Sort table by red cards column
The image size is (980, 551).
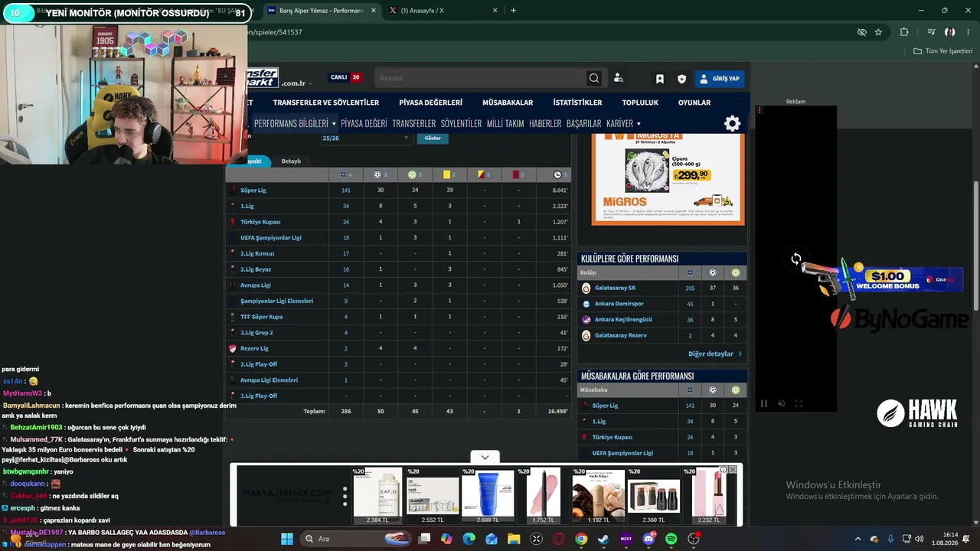(x=516, y=175)
